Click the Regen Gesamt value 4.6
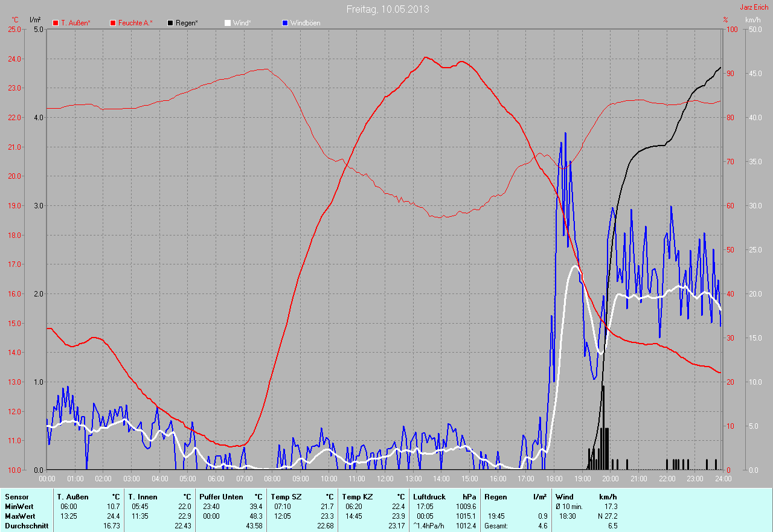The height and width of the screenshot is (532, 773). pyautogui.click(x=542, y=526)
